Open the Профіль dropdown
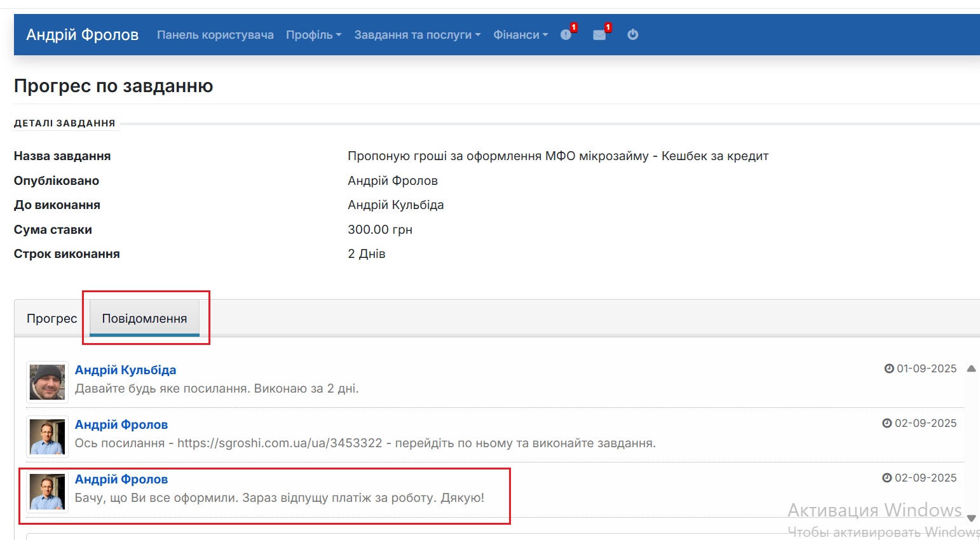This screenshot has width=980, height=540. tap(313, 35)
